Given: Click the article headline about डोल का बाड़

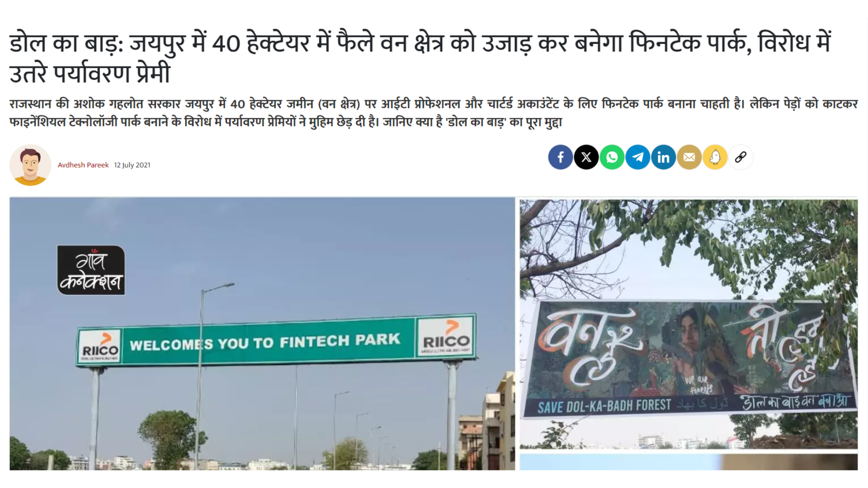Looking at the screenshot, I should tap(420, 58).
